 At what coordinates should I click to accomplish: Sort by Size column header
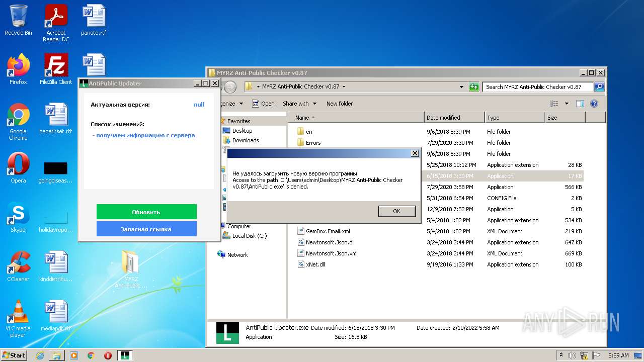pos(565,118)
